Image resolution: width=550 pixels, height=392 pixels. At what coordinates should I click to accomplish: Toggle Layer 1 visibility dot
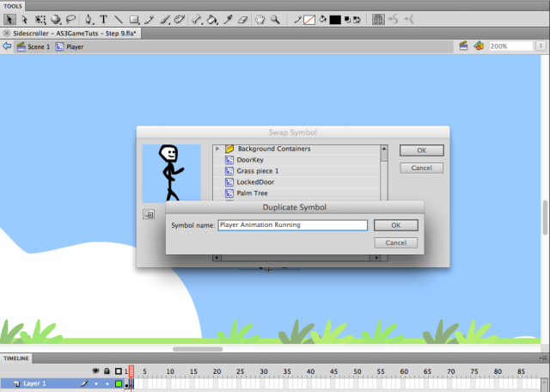pos(95,384)
